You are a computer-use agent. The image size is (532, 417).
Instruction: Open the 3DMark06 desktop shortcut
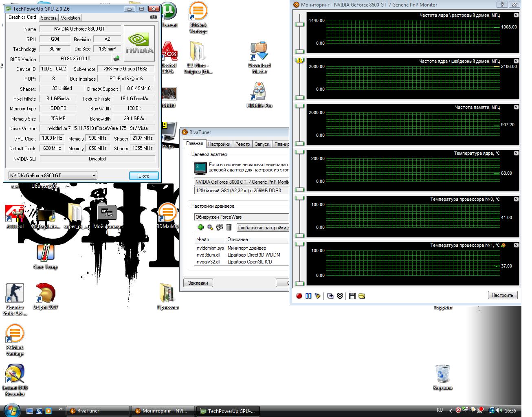pyautogui.click(x=167, y=216)
